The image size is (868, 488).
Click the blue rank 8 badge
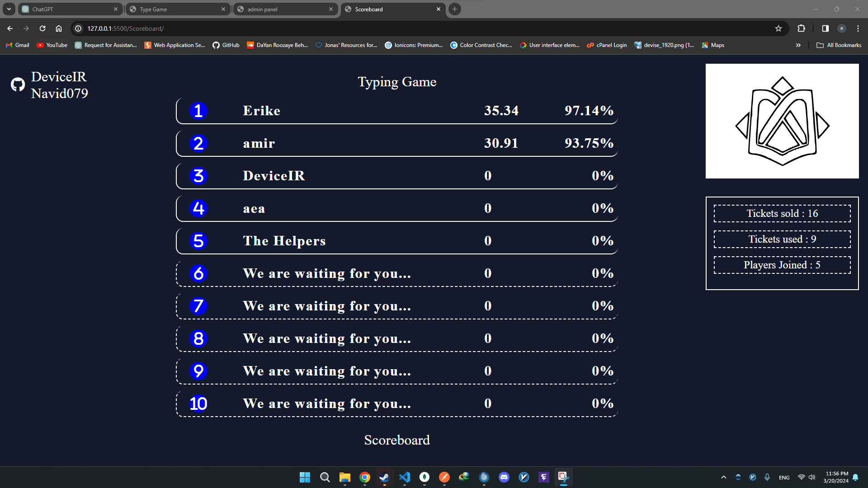[198, 338]
